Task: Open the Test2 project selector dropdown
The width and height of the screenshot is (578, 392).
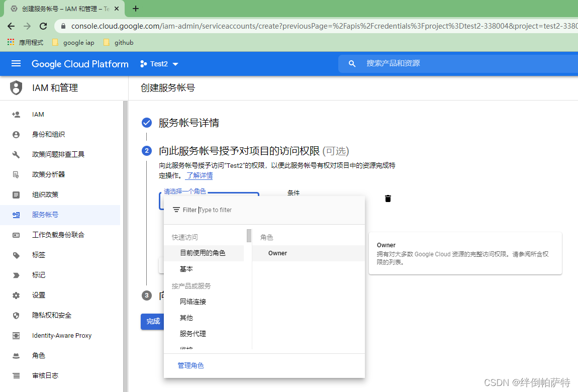Action: pos(159,64)
